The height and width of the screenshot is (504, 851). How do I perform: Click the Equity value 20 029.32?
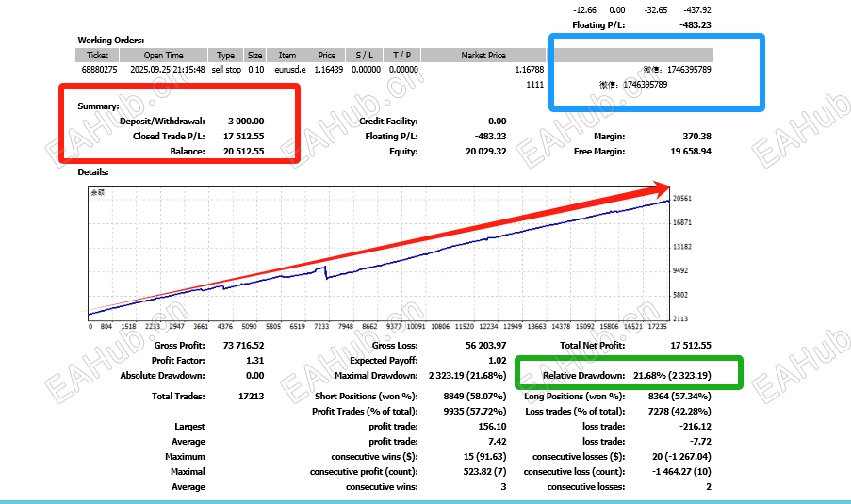pos(485,152)
